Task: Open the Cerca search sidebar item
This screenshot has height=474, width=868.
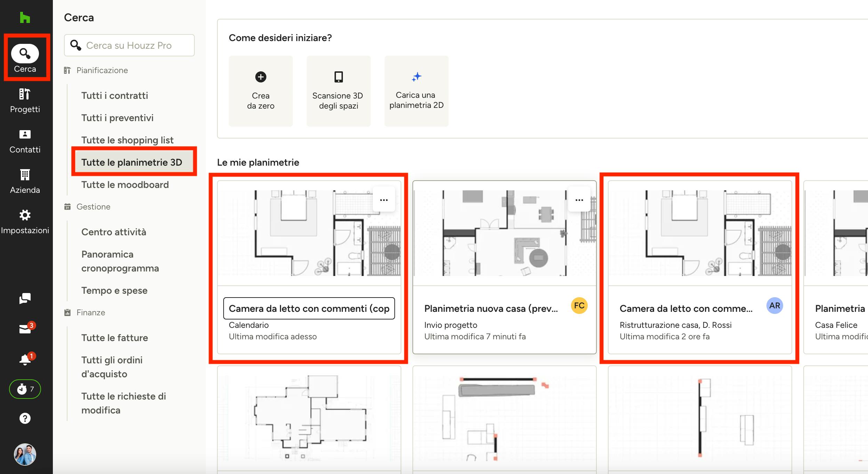Action: (x=25, y=58)
